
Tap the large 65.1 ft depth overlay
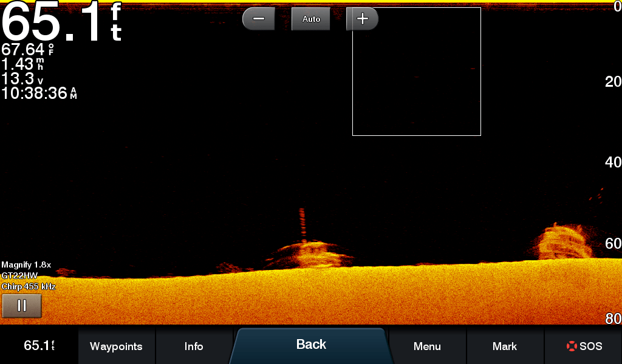(61, 23)
